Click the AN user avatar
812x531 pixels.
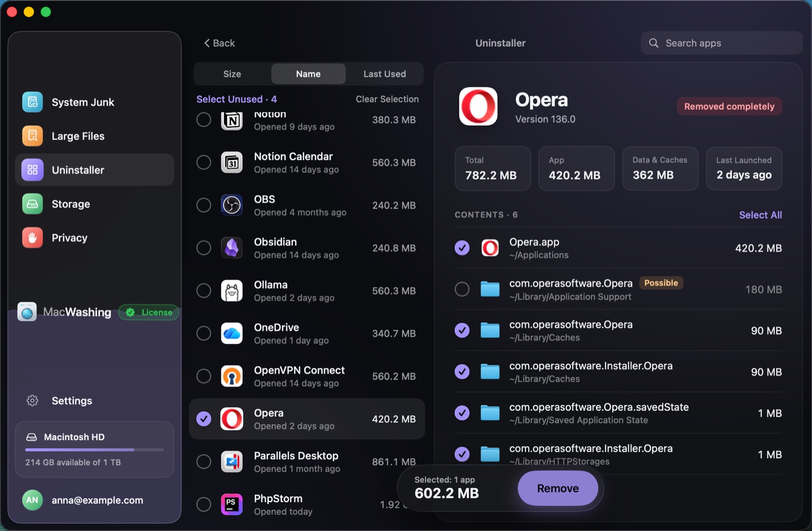[32, 500]
